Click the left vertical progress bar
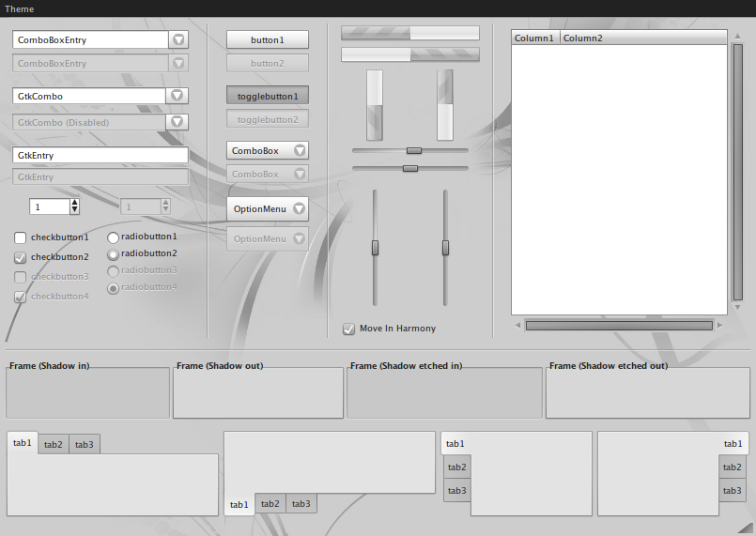Image resolution: width=756 pixels, height=536 pixels. point(375,105)
